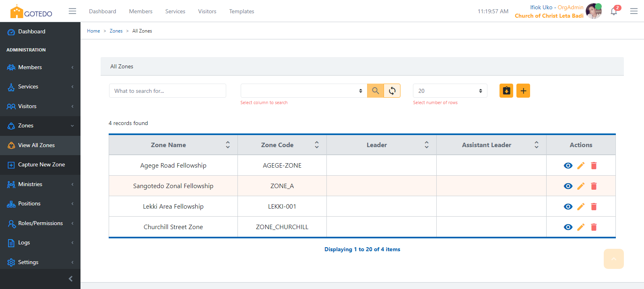Click the What to search for field
Screen dimensions: 644x289
[x=167, y=91]
